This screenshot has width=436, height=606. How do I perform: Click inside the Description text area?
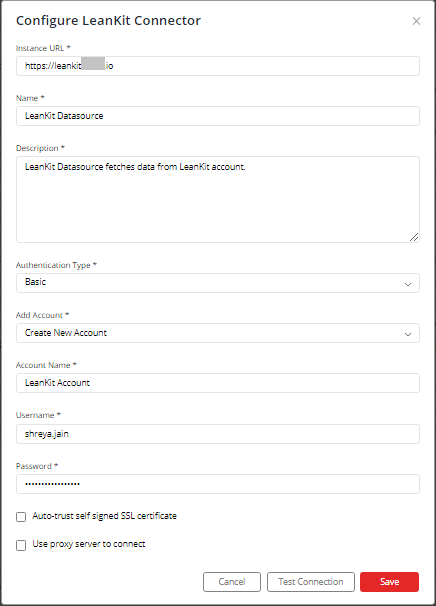pos(218,199)
